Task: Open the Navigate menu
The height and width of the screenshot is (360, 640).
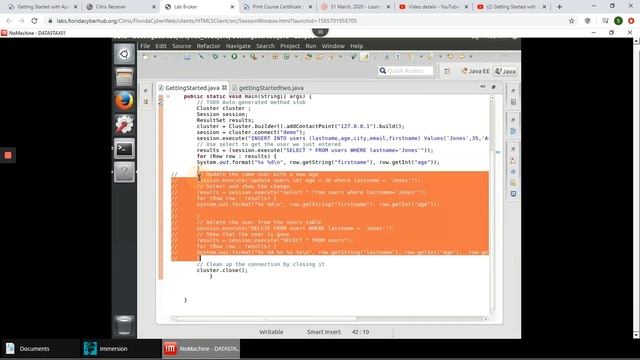Action: point(238,46)
